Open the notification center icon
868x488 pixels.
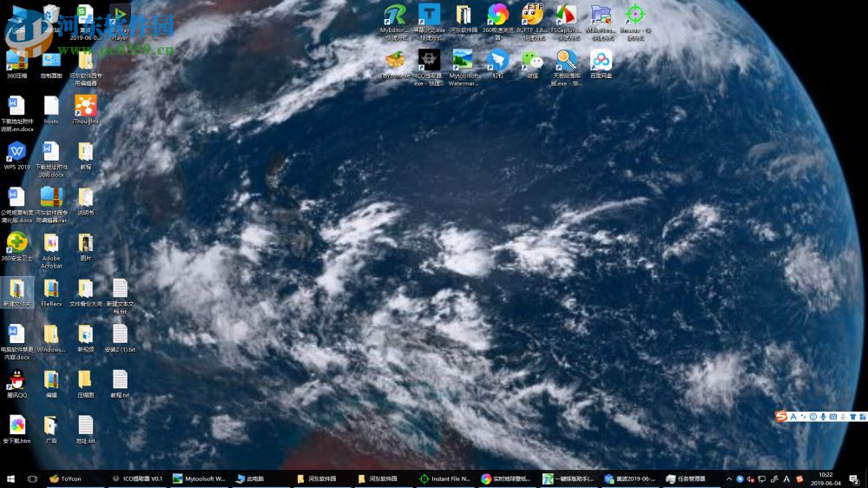(854, 479)
